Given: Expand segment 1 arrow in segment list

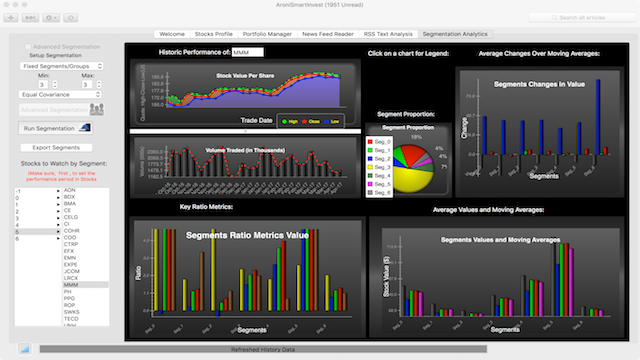Looking at the screenshot, I should [58, 204].
